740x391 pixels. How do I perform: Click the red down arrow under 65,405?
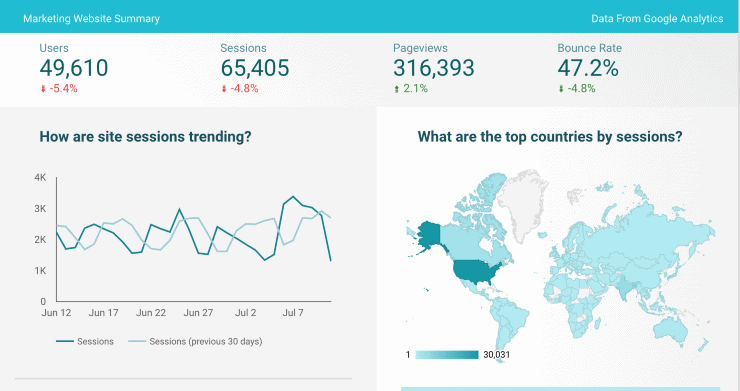tap(224, 89)
